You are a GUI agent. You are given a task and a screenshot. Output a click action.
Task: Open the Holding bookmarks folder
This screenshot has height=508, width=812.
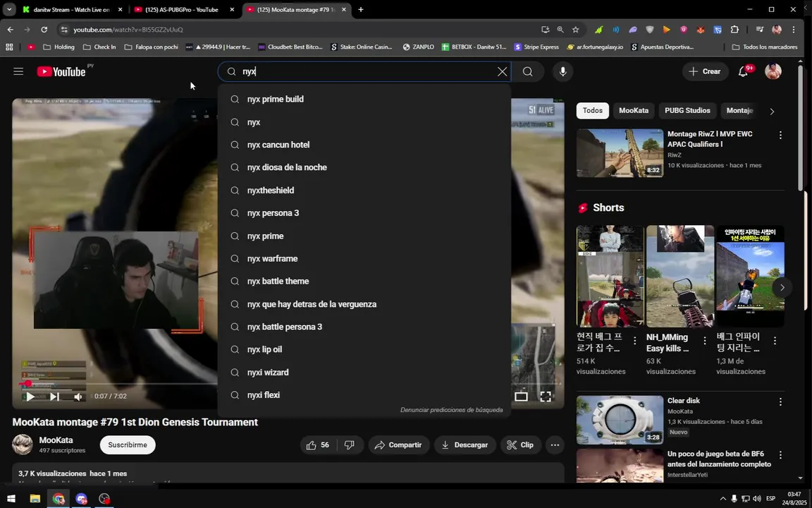click(x=59, y=47)
